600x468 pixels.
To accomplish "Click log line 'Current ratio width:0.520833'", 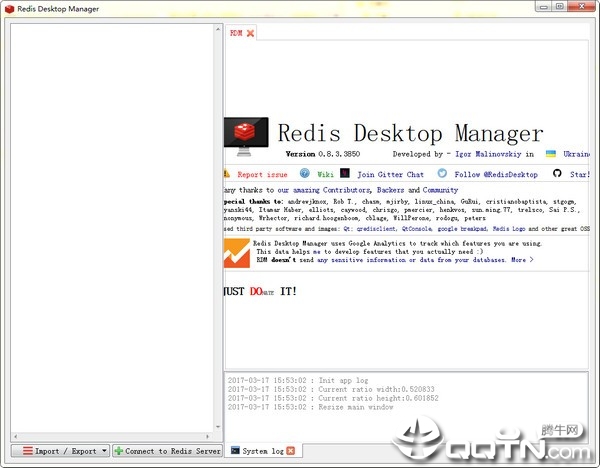I will [331, 389].
